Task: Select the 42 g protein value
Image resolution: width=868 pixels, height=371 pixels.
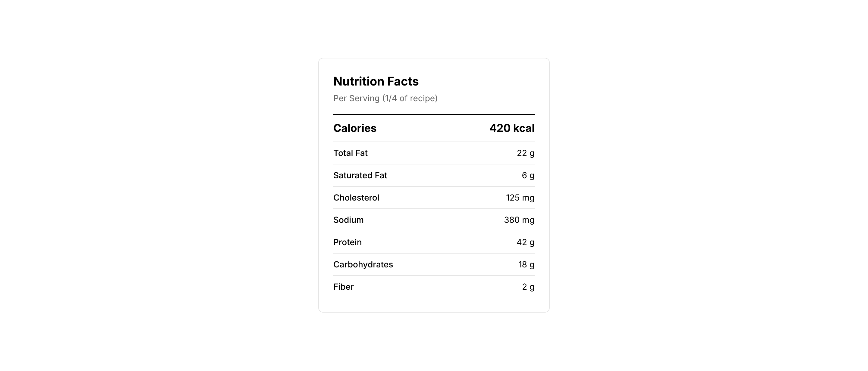Action: click(525, 242)
